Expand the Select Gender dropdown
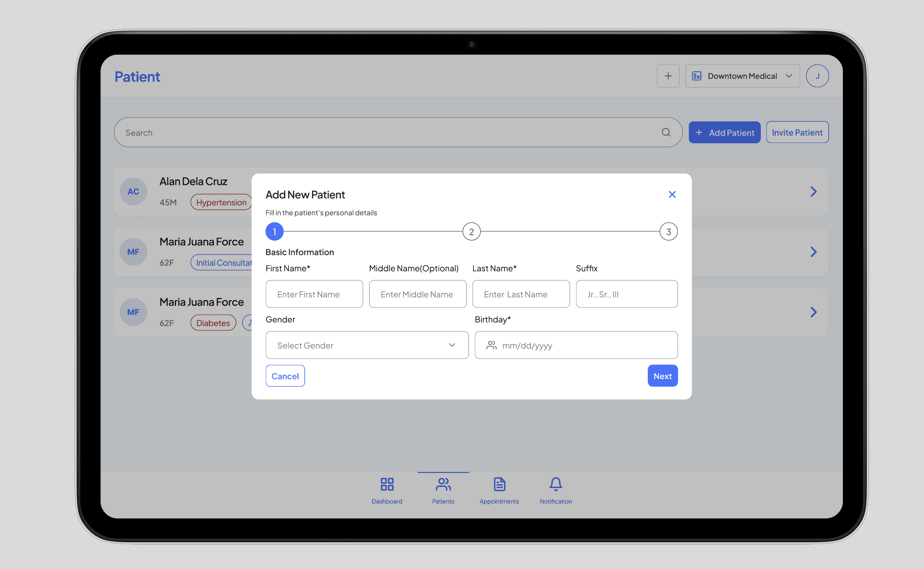The height and width of the screenshot is (569, 924). 367,345
